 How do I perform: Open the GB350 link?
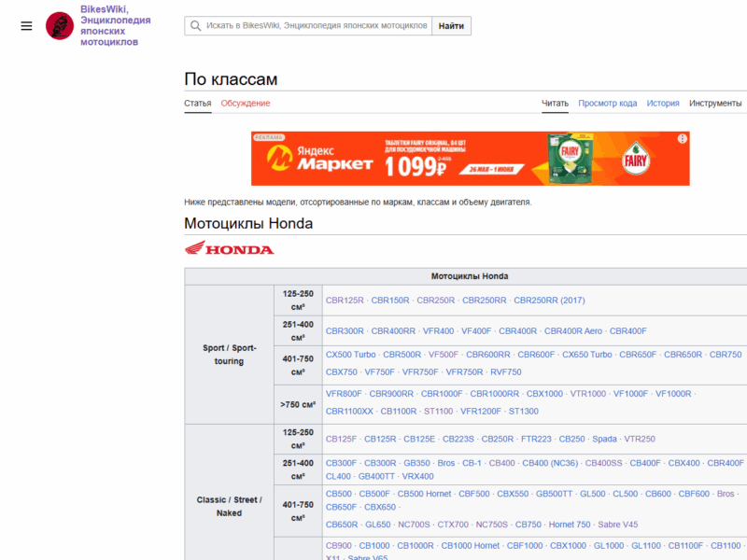pyautogui.click(x=416, y=463)
